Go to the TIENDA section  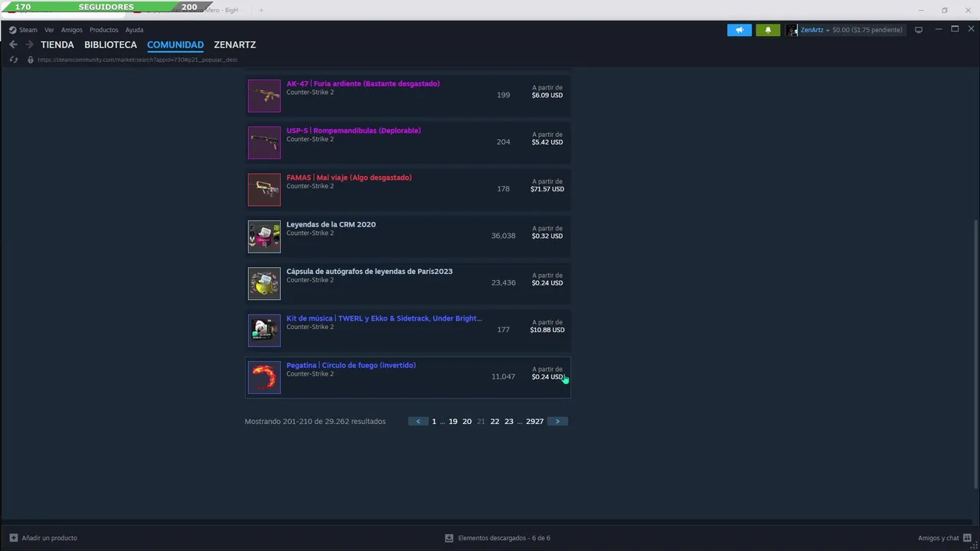[57, 44]
